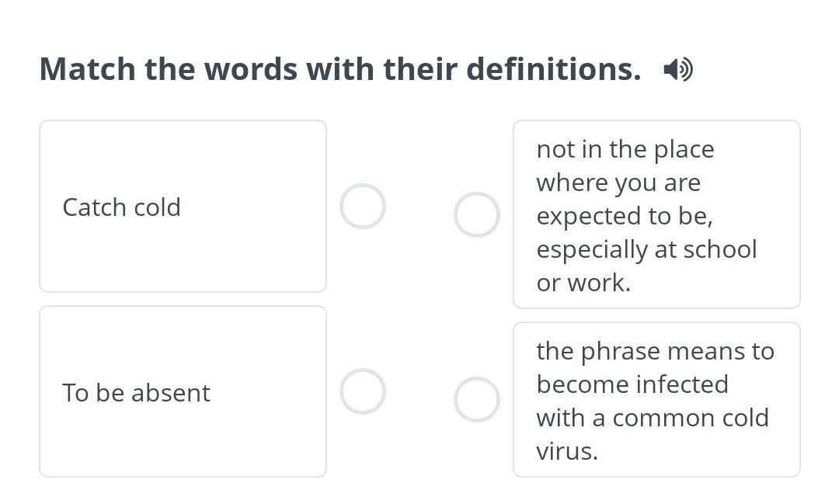Screen dimensions: 832x504
Task: Click the To be absent word card
Action: [183, 391]
